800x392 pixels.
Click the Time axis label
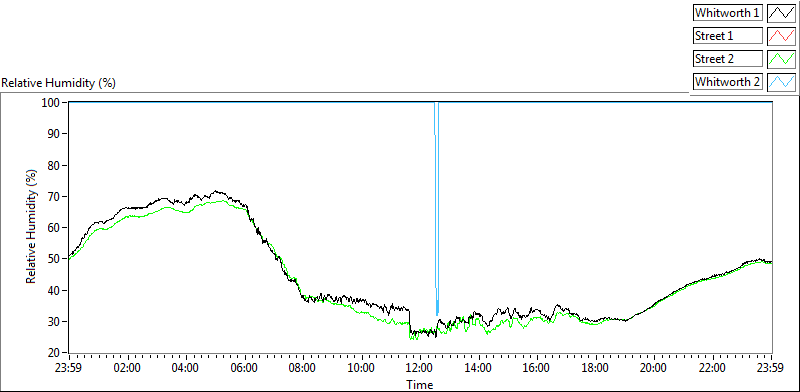click(420, 384)
